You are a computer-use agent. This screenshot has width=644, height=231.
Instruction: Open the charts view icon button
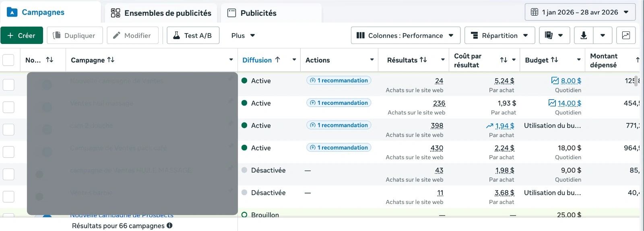pos(626,35)
